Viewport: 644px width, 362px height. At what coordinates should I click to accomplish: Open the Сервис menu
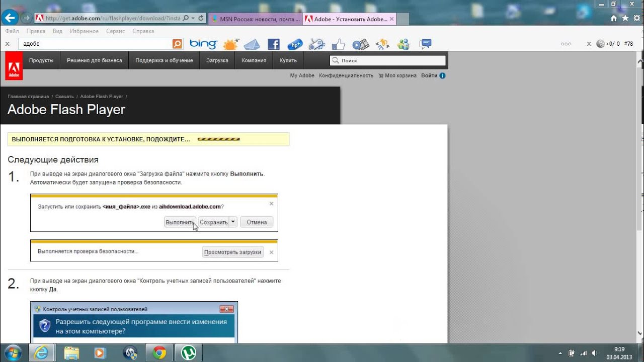[x=116, y=31]
